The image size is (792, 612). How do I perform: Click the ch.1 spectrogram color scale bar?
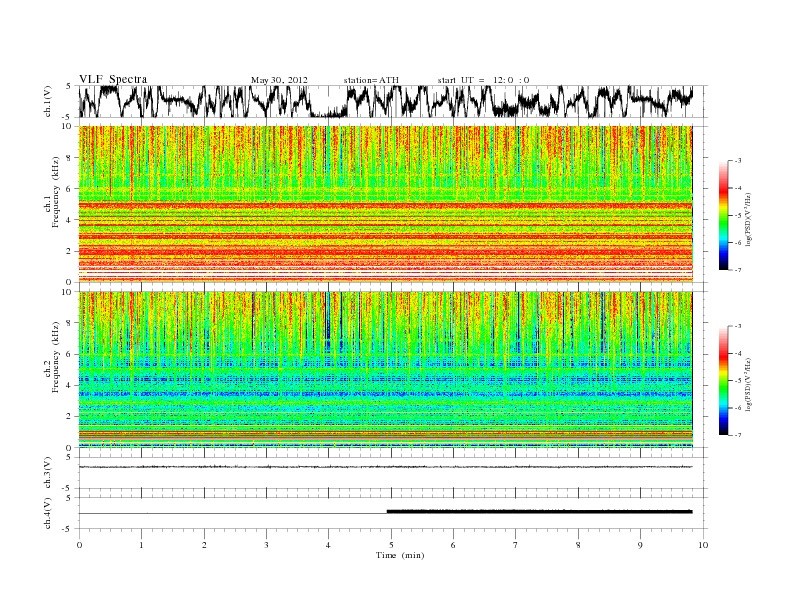(x=723, y=215)
